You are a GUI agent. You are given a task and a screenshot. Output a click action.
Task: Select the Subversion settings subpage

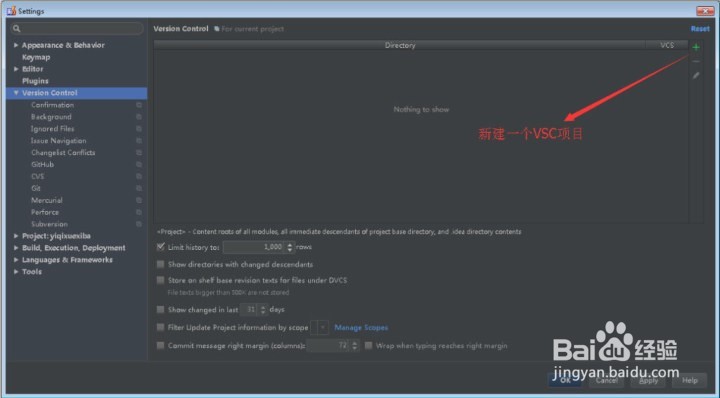(x=49, y=224)
